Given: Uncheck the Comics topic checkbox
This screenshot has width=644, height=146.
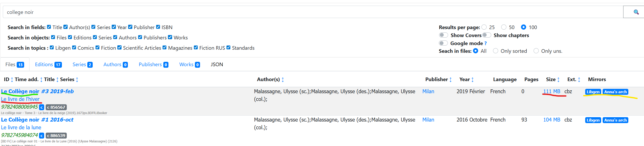Looking at the screenshot, I should coord(74,48).
